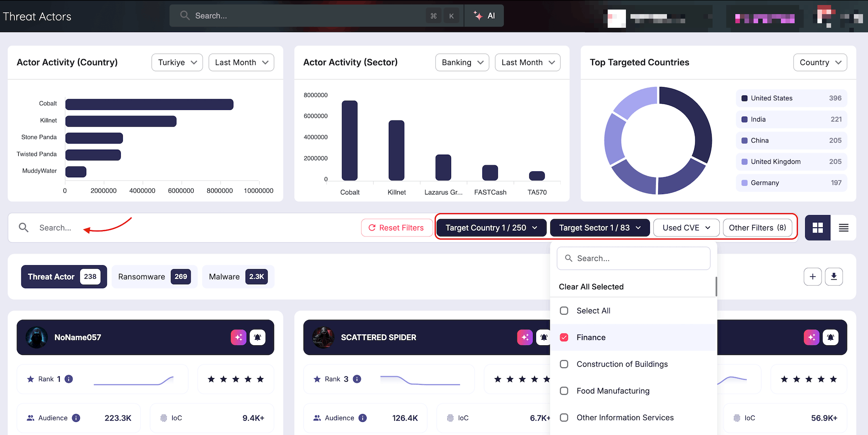Open Last Month dropdown in Sector activity panel
Screen dimensions: 868x435
tap(527, 62)
